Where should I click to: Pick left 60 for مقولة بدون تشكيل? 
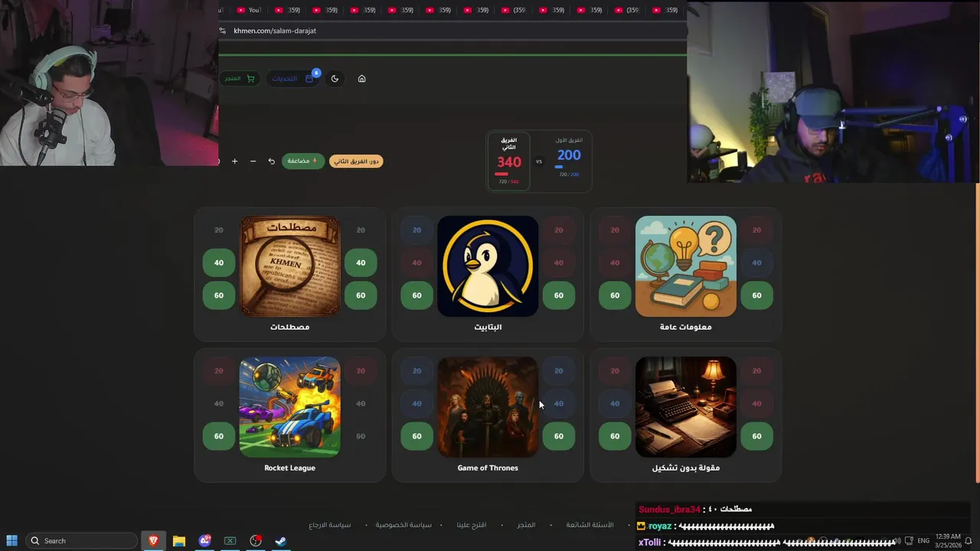[x=615, y=436]
